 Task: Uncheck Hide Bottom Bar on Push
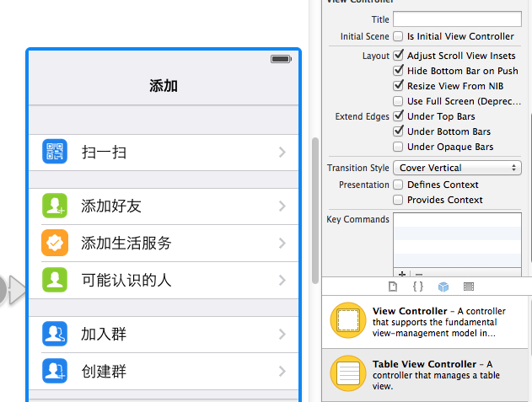[398, 71]
